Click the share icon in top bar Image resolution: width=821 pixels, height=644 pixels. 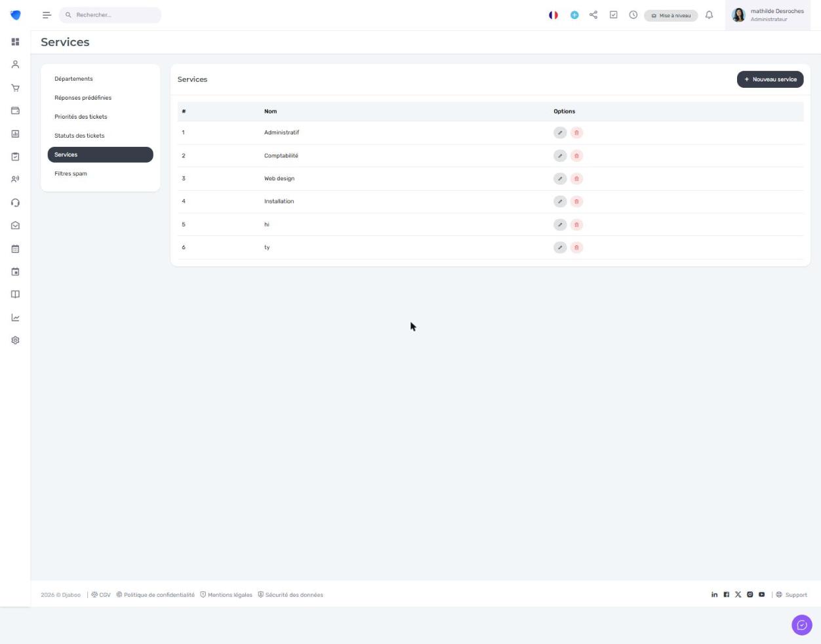pyautogui.click(x=593, y=15)
